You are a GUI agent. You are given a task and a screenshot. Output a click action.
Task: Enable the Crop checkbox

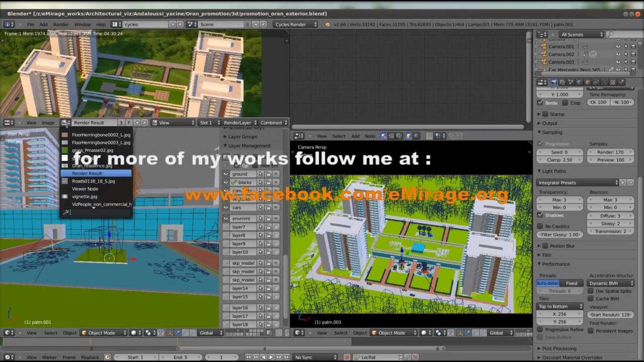tap(565, 103)
